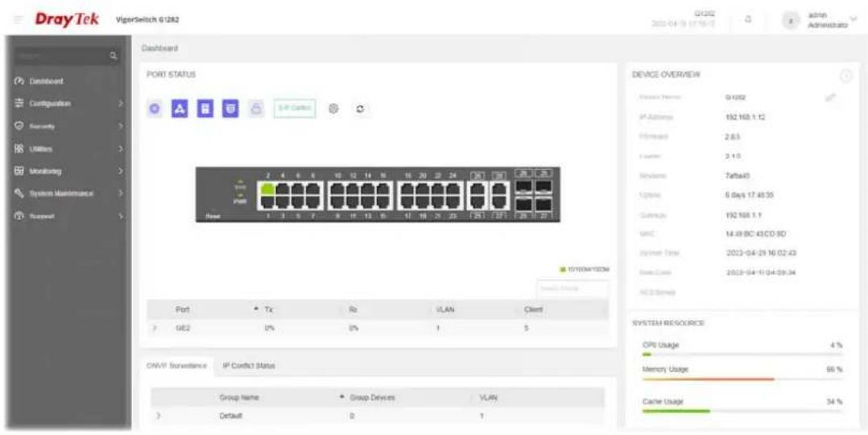This screenshot has width=868, height=435.
Task: Refresh Port Status with circular arrows icon
Action: tap(361, 110)
